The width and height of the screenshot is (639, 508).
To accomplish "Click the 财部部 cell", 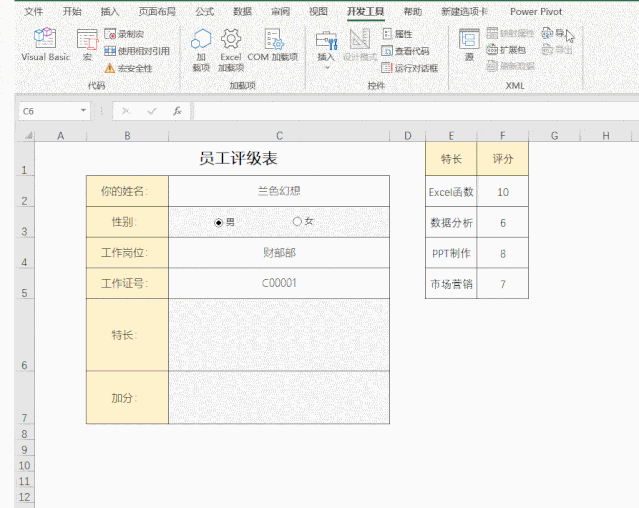I will point(279,253).
